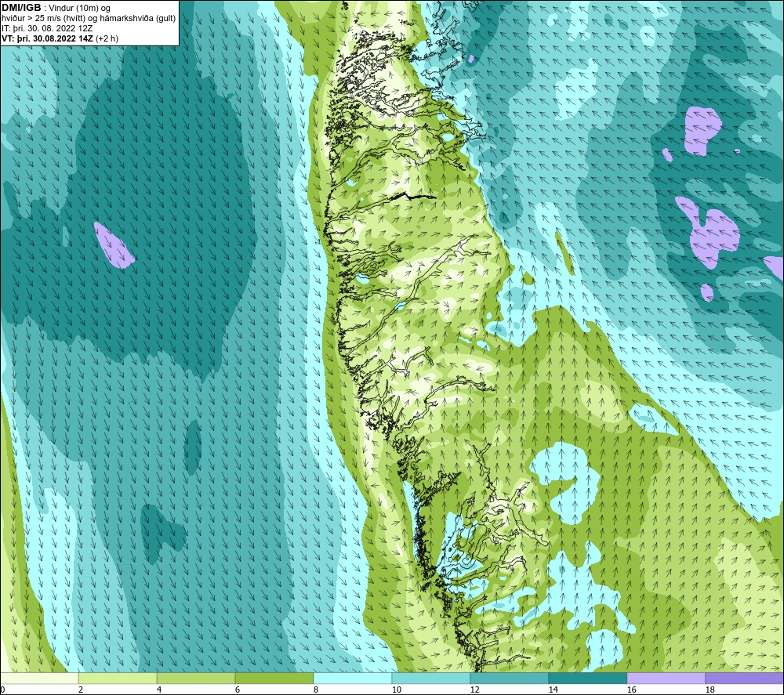
Task: Click the lone purple wind patch over western sea
Action: pyautogui.click(x=114, y=246)
